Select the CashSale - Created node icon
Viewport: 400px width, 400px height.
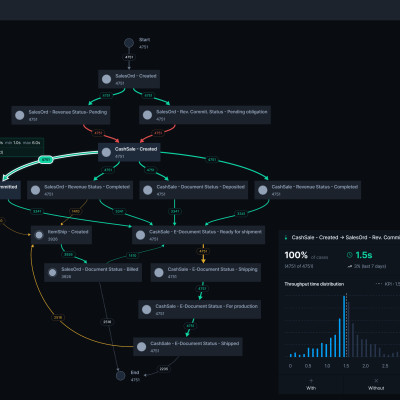pyautogui.click(x=106, y=152)
